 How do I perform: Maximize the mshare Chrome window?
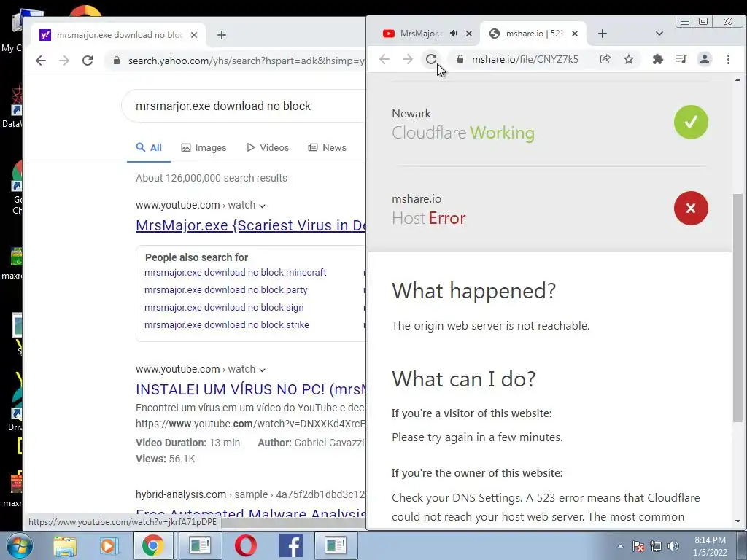[703, 21]
